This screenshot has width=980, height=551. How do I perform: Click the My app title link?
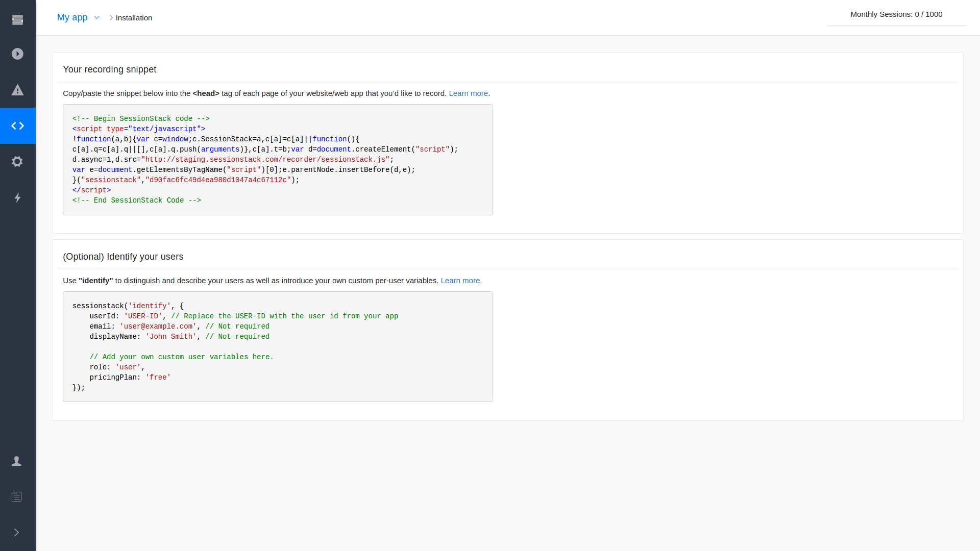pos(72,17)
